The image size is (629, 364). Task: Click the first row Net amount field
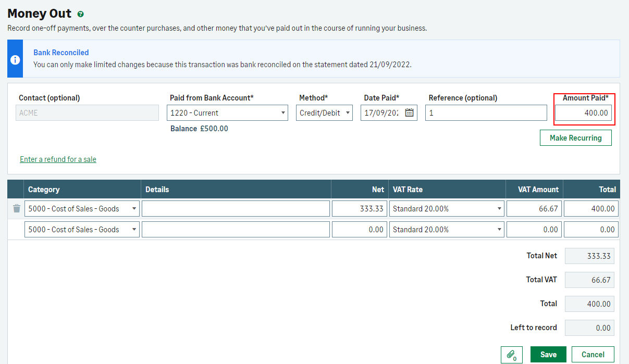pyautogui.click(x=359, y=209)
